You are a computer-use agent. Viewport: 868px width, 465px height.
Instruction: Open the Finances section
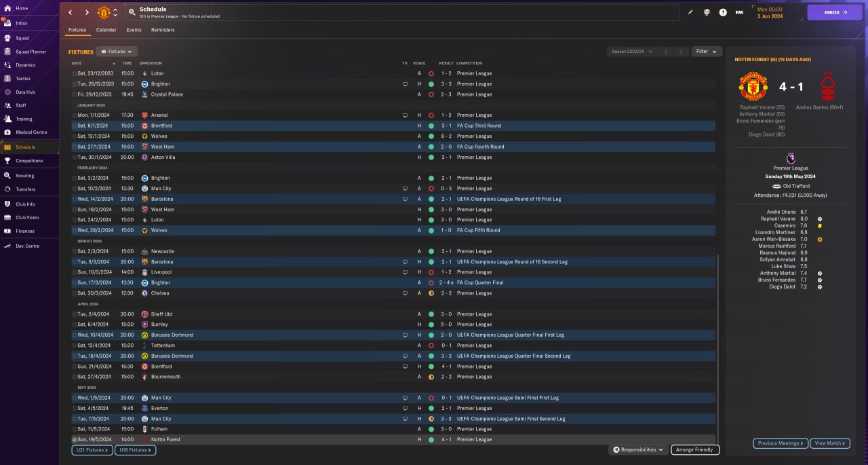click(25, 231)
